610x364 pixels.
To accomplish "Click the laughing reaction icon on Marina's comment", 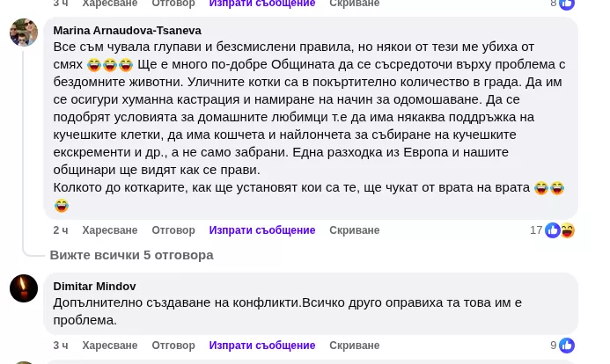I will pyautogui.click(x=568, y=230).
